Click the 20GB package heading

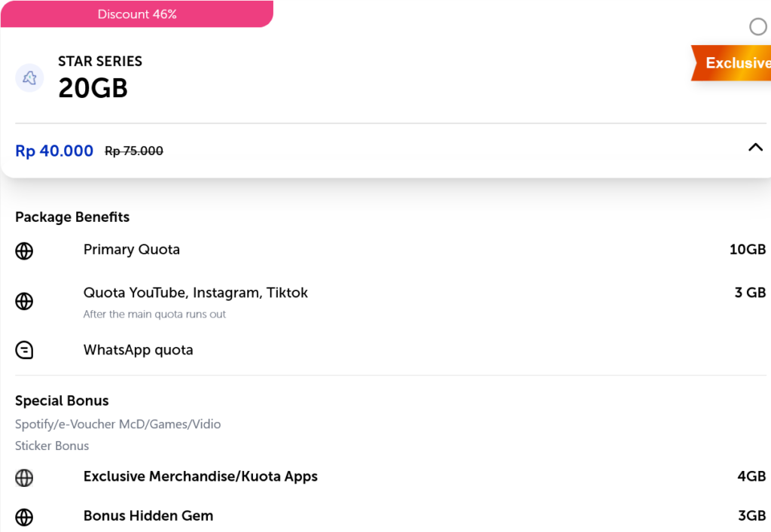pyautogui.click(x=93, y=89)
